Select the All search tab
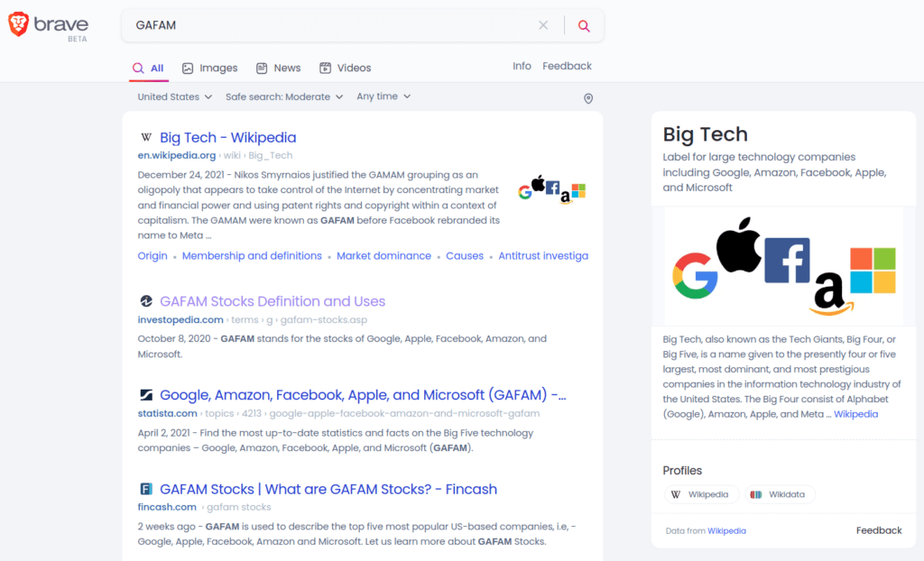Image resolution: width=924 pixels, height=561 pixels. pos(148,69)
